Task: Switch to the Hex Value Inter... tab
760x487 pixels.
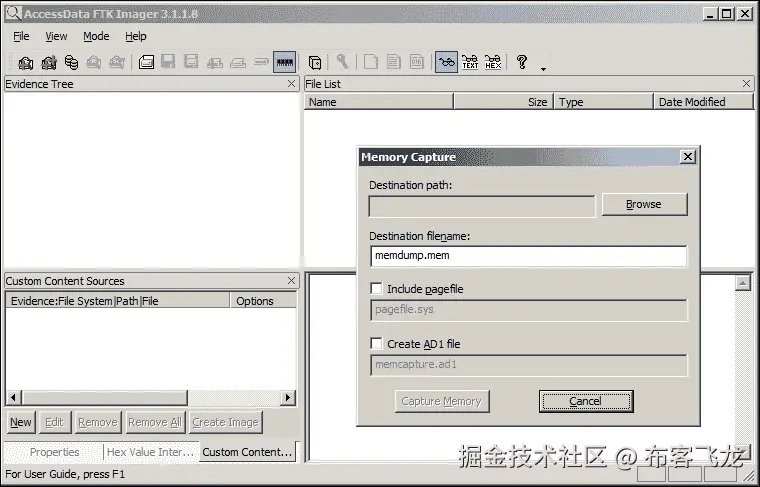Action: coord(151,452)
